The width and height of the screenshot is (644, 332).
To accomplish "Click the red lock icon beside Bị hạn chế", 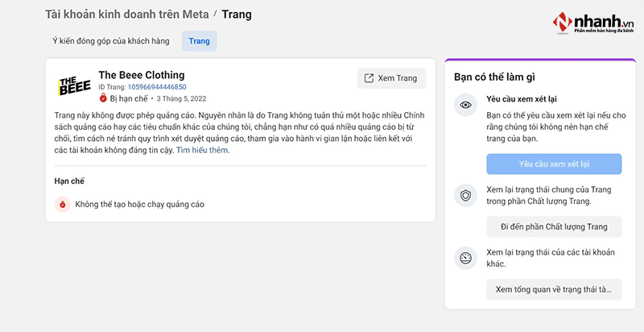I will pos(103,98).
